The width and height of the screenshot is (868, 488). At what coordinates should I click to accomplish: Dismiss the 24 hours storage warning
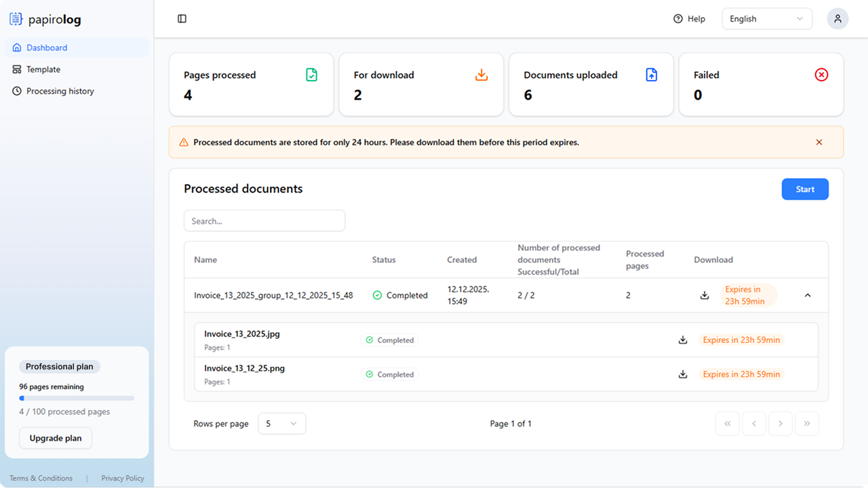819,142
